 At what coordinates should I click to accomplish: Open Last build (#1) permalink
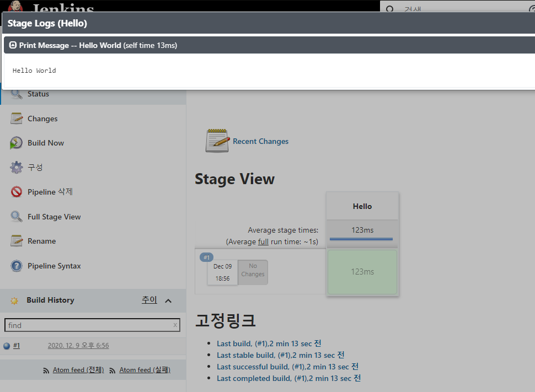[x=269, y=343]
